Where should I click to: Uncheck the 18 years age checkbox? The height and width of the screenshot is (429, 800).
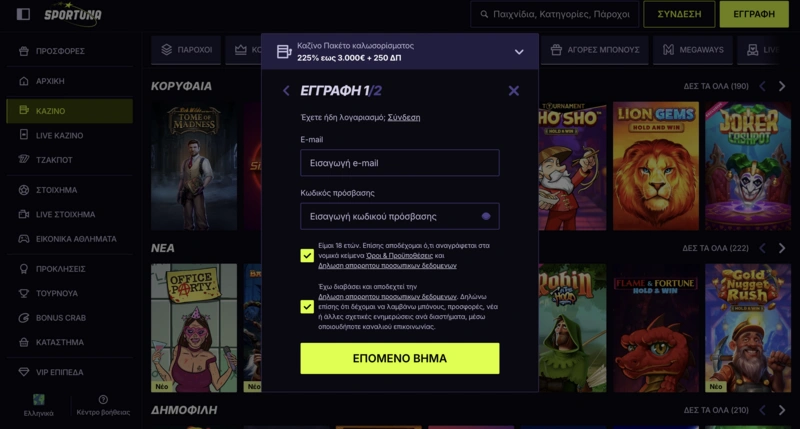307,256
